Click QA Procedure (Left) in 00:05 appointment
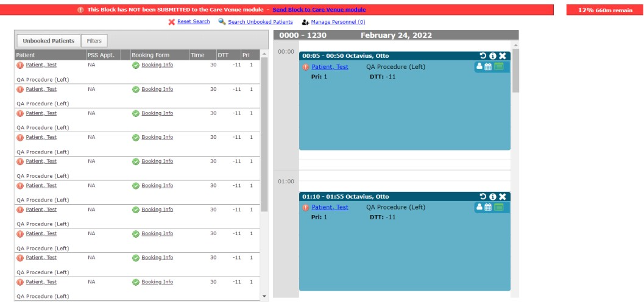The width and height of the screenshot is (644, 304). point(395,67)
